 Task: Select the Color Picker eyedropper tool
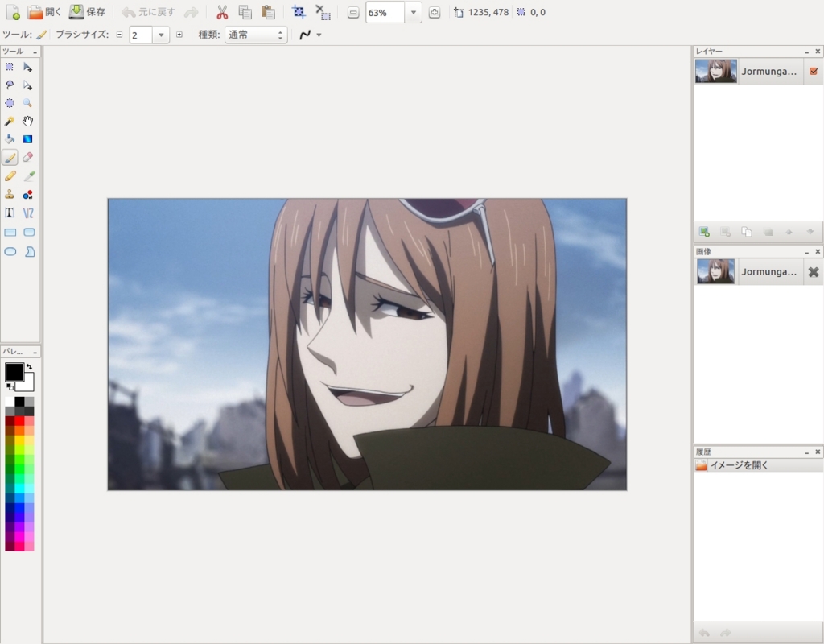pyautogui.click(x=29, y=176)
